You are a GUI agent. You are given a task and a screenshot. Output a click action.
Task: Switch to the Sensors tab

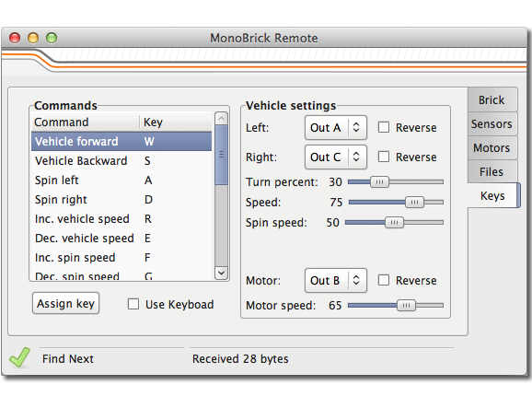point(492,124)
